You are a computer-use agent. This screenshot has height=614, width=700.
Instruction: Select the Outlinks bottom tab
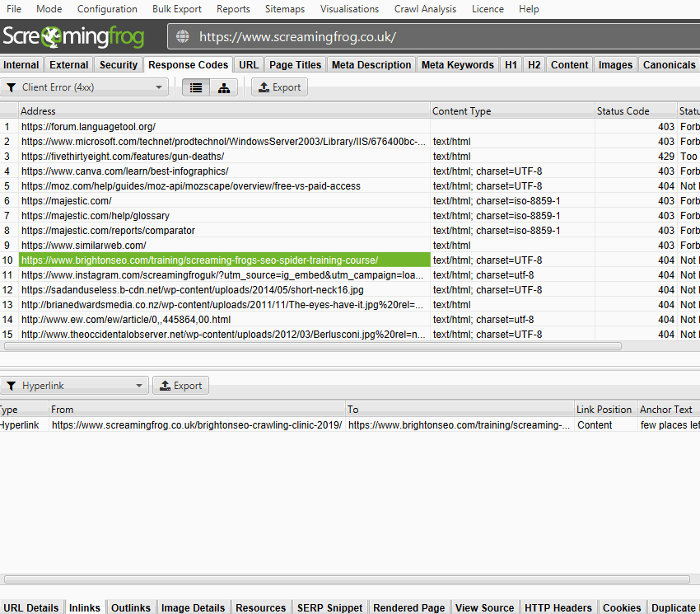coord(130,607)
